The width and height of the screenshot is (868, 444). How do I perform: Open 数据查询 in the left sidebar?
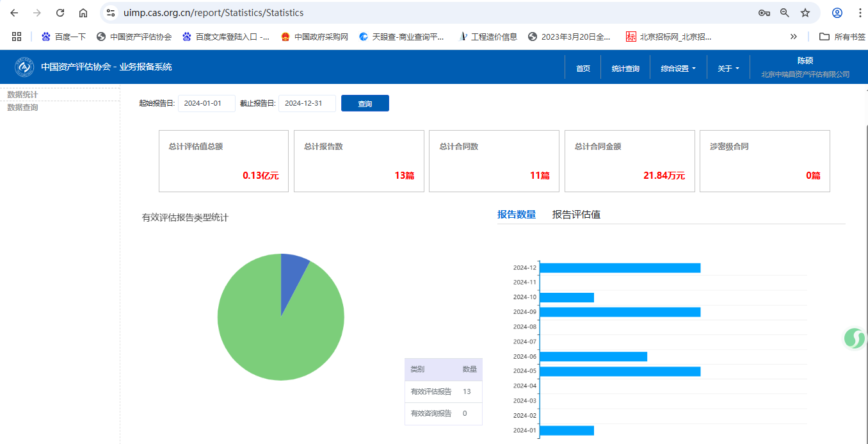tap(22, 108)
